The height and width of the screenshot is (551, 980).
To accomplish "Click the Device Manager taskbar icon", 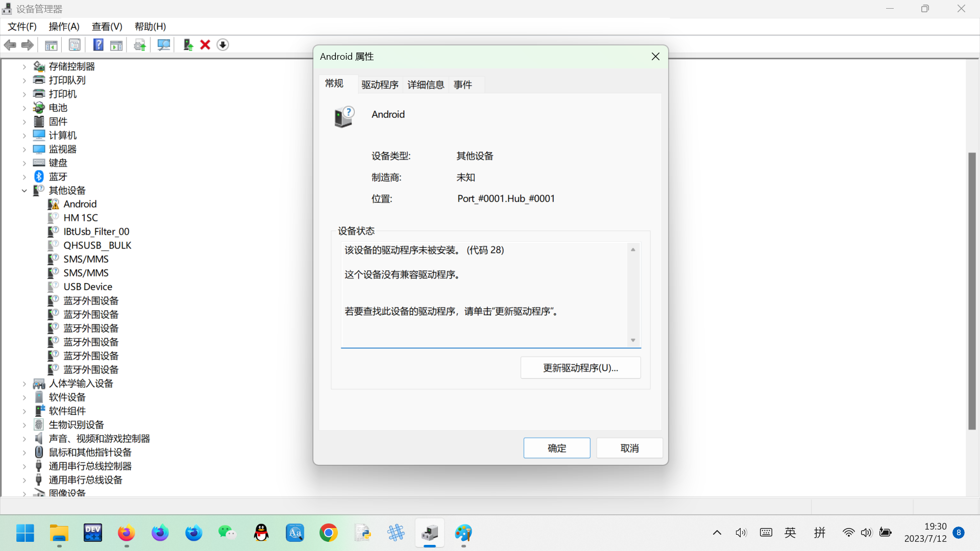I will [x=430, y=533].
